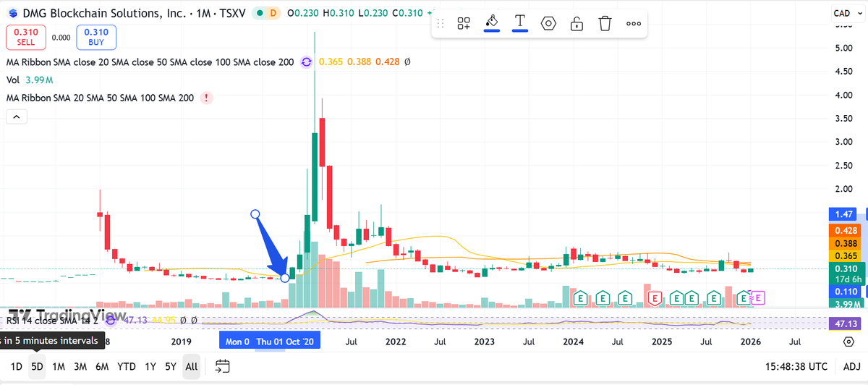Click the purple 47.13 RSI axis label

point(846,323)
